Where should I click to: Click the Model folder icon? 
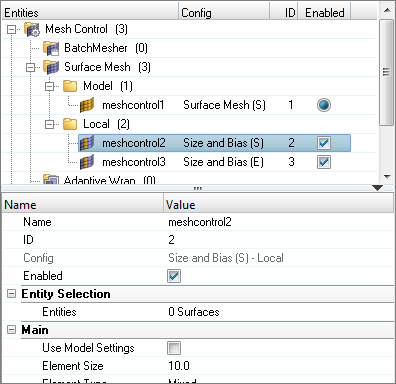(70, 86)
